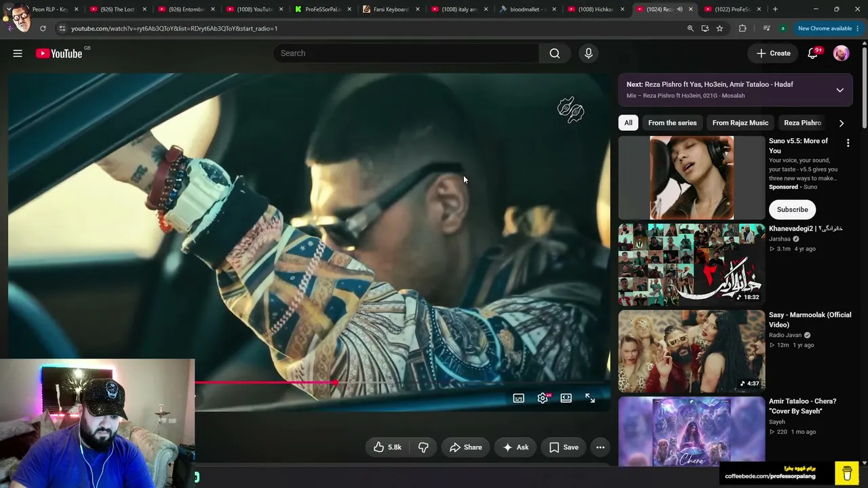Close the (1024) browser tab
The width and height of the screenshot is (868, 488).
pyautogui.click(x=691, y=9)
